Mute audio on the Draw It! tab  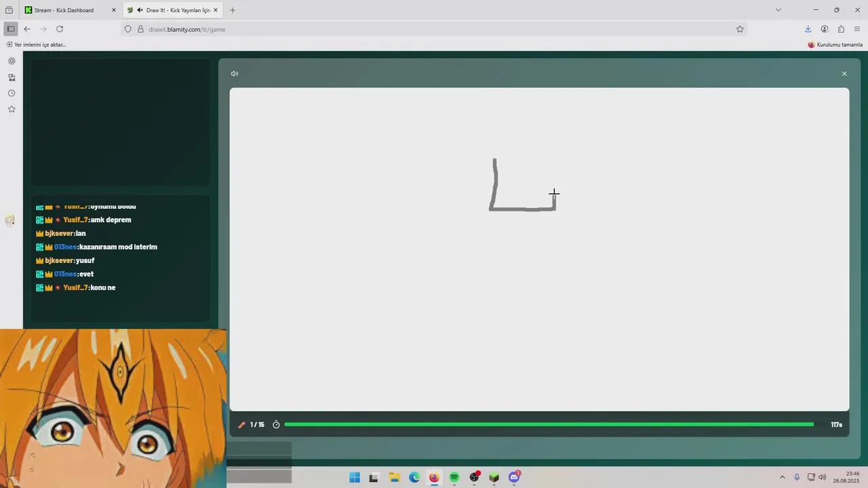point(140,10)
